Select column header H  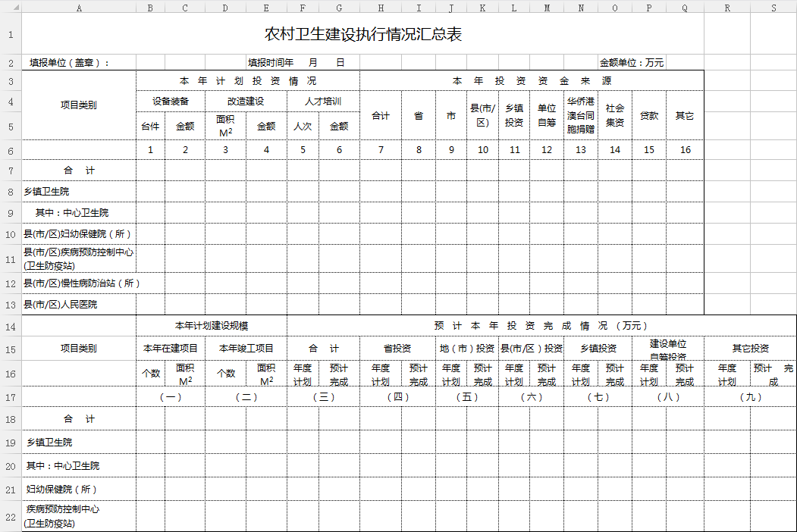(380, 8)
